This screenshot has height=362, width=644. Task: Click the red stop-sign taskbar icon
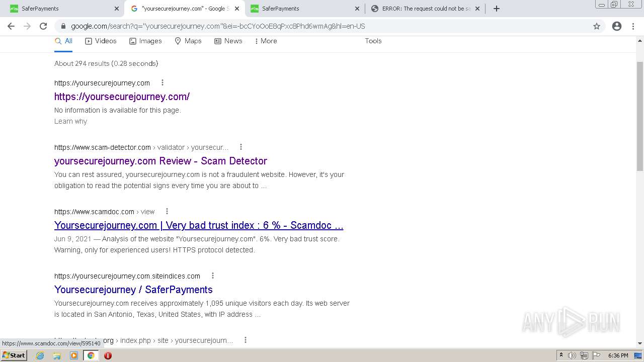click(108, 355)
